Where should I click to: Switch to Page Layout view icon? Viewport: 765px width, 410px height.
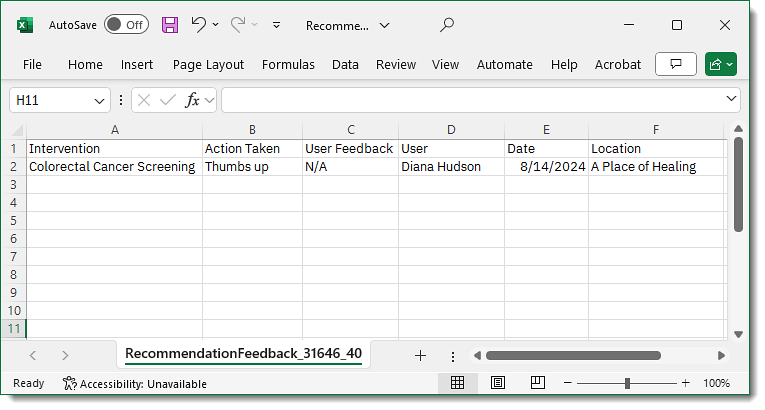tap(498, 383)
